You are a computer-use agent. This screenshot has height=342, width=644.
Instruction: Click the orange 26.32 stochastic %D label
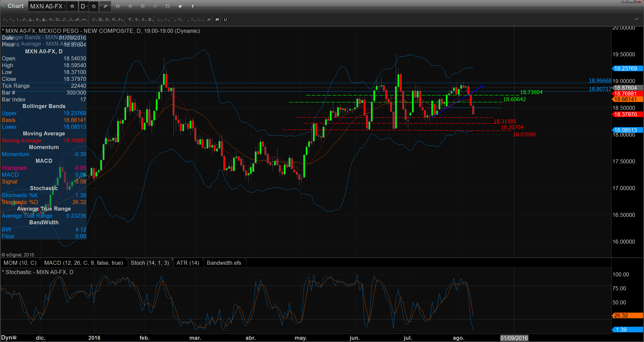tap(627, 315)
